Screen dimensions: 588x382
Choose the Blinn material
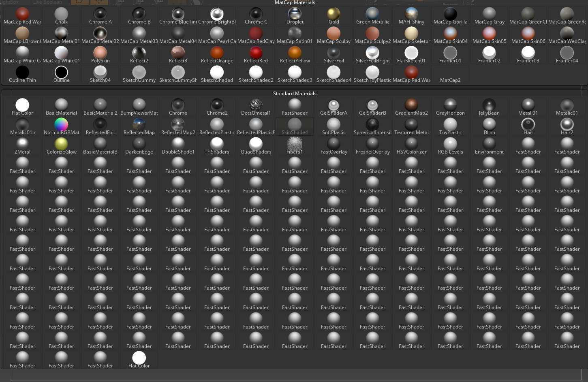489,126
